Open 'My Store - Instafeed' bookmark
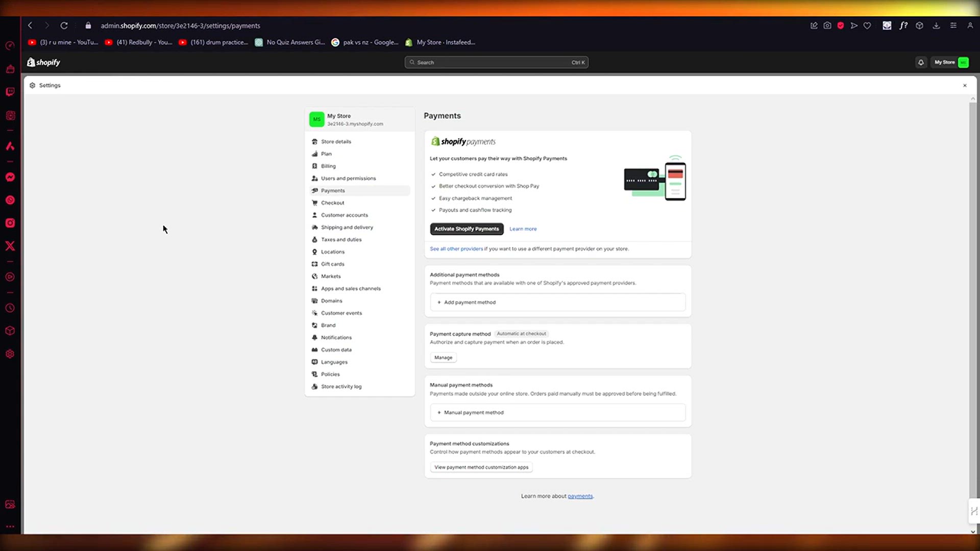Screen dimensions: 980x551 (x=440, y=42)
